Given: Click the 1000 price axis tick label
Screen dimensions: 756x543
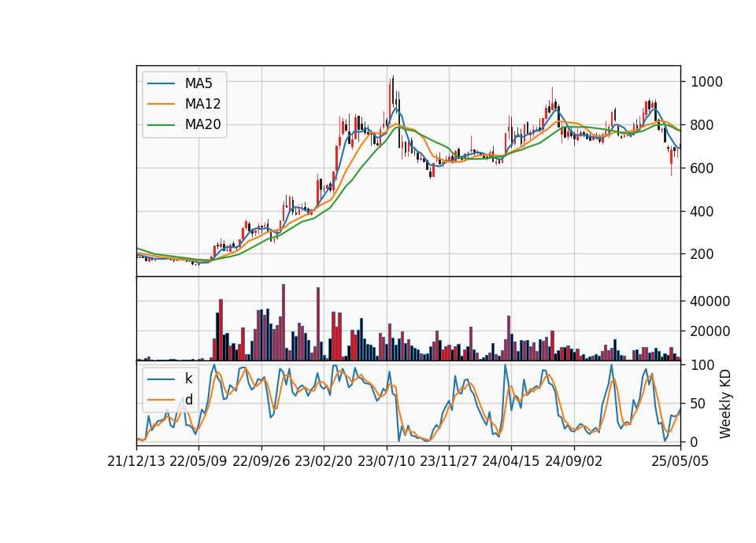Looking at the screenshot, I should (706, 82).
